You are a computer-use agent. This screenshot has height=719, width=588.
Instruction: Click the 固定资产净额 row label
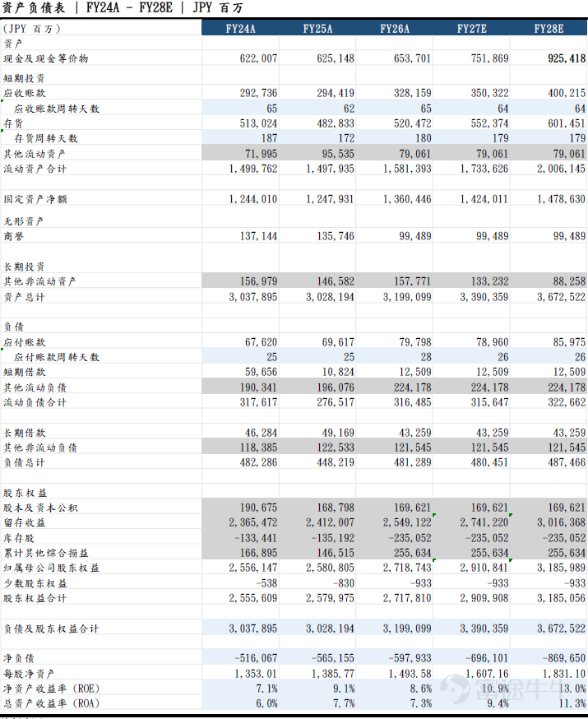[x=35, y=199]
